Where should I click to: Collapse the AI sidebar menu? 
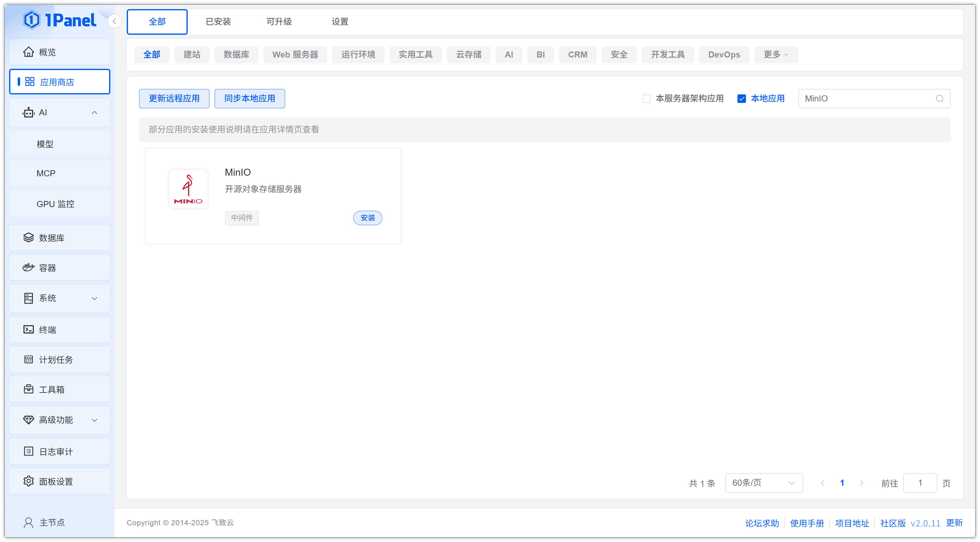[x=60, y=112]
